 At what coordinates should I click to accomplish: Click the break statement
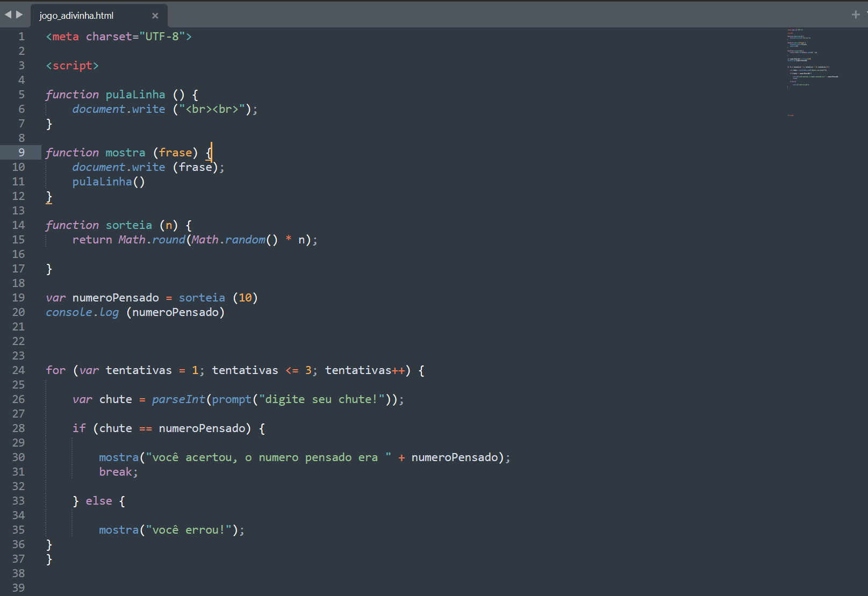[115, 472]
